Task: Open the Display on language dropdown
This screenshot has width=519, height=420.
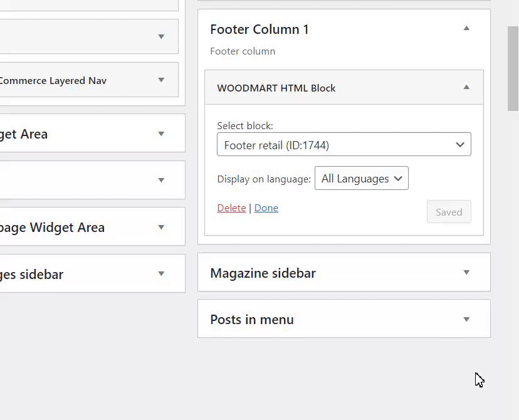Action: (x=361, y=179)
